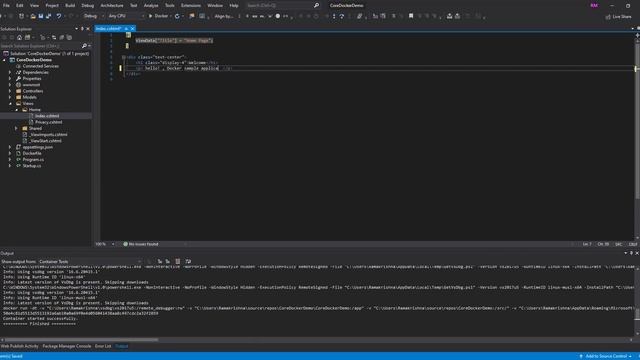This screenshot has width=640, height=360.
Task: Switch to Error List tab
Action: (x=103, y=346)
